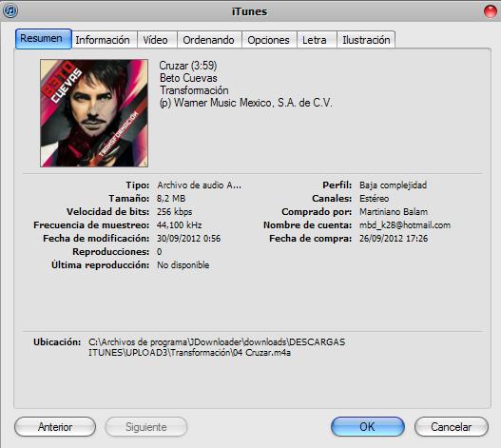Image resolution: width=501 pixels, height=448 pixels.
Task: Click the Tipo value Archivo de audio A...
Action: pyautogui.click(x=199, y=185)
